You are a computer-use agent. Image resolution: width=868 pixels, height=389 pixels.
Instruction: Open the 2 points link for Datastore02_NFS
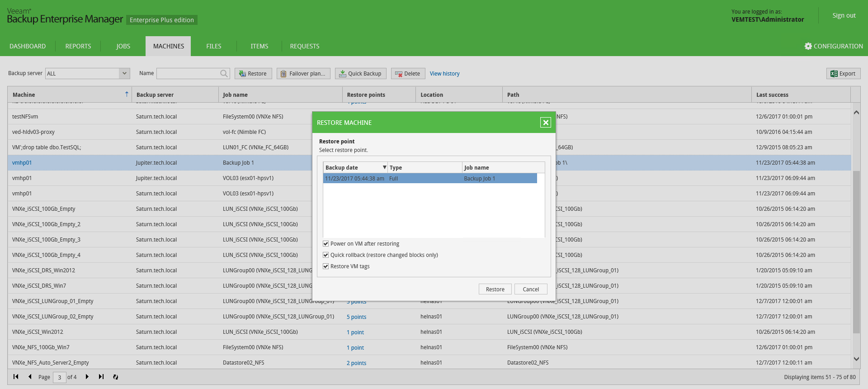pos(356,363)
